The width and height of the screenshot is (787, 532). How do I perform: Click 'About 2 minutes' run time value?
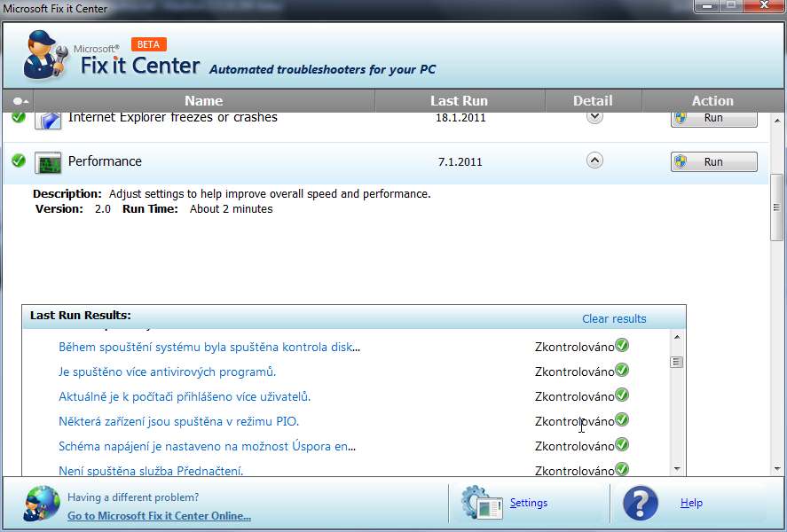(x=231, y=209)
